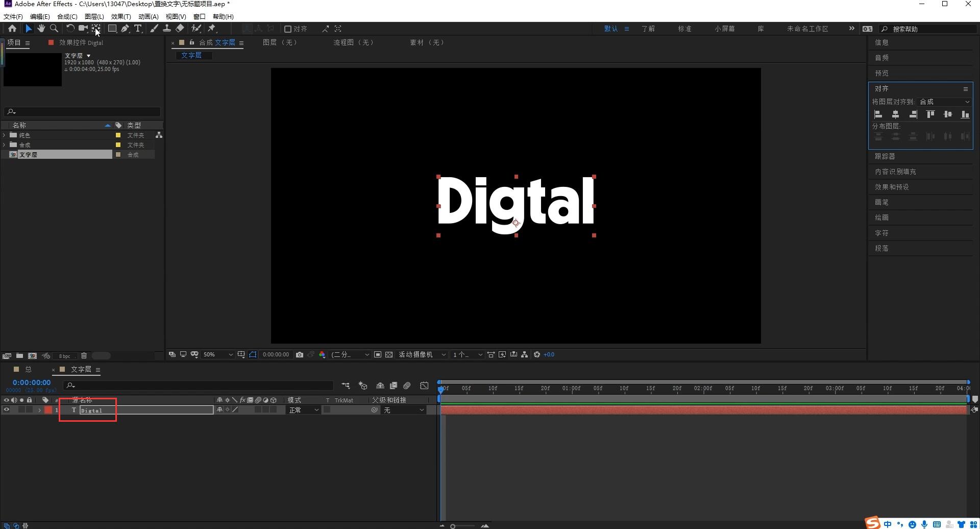The image size is (980, 529).
Task: Toggle the frame blending switch in timeline
Action: click(394, 386)
